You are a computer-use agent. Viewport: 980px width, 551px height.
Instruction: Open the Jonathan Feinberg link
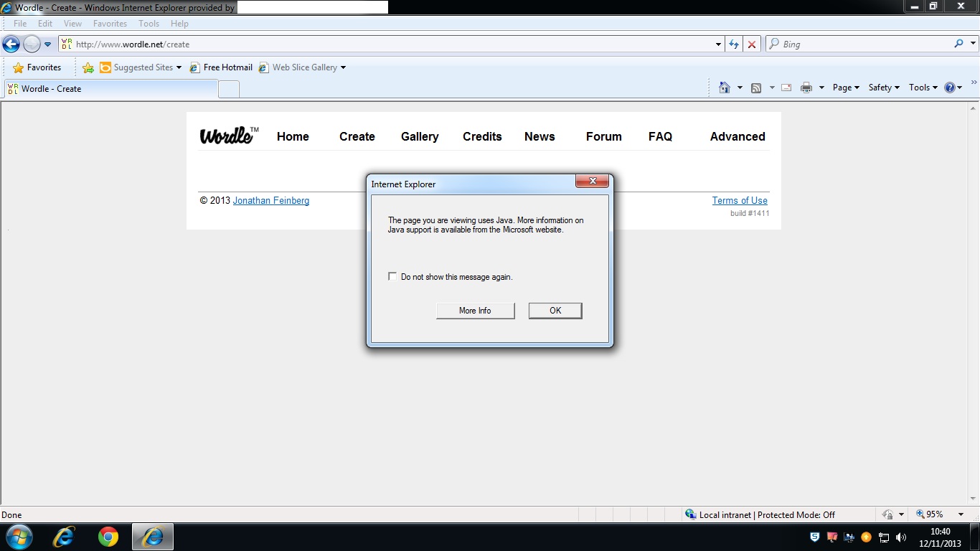click(271, 201)
